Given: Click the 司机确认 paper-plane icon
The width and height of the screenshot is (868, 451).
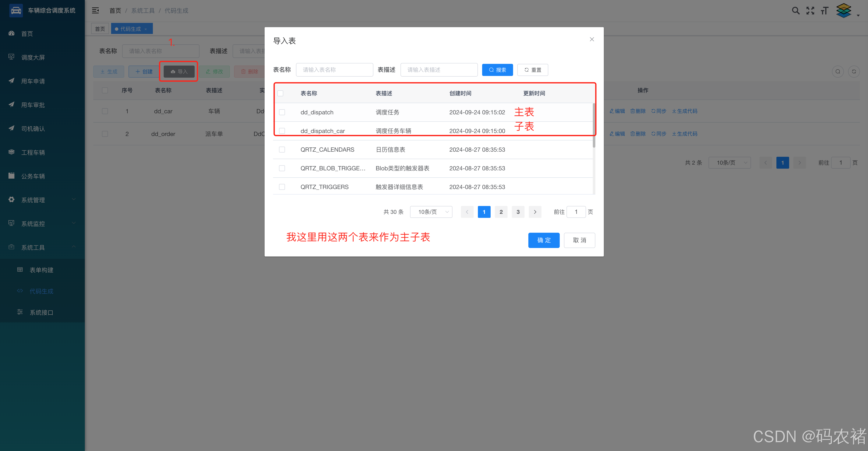Looking at the screenshot, I should [11, 128].
